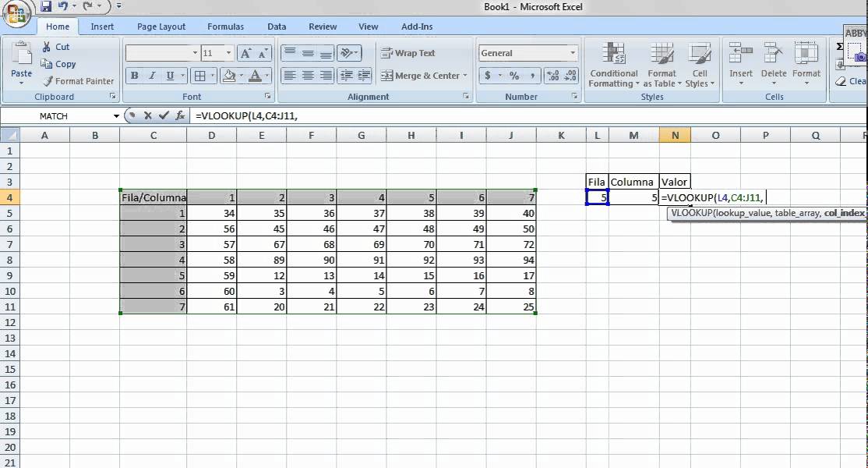This screenshot has width=868, height=468.
Task: Open the Data tab
Action: [x=277, y=27]
